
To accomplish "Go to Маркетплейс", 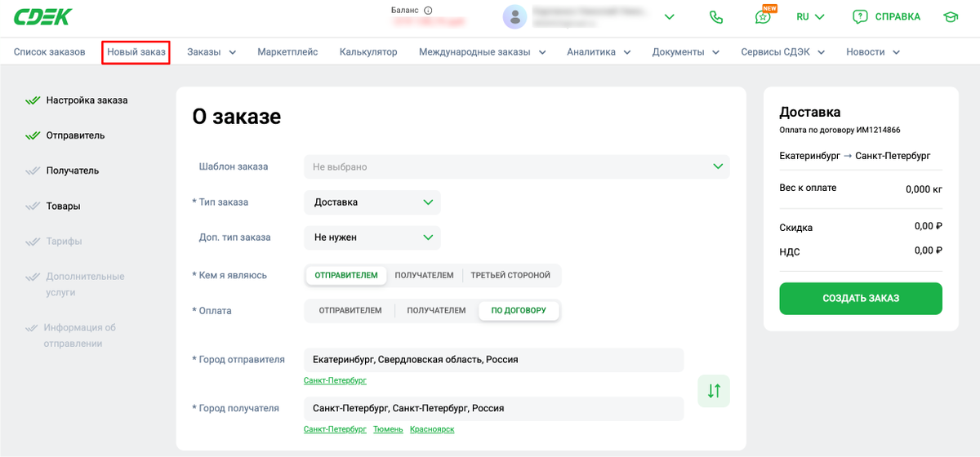I will 287,51.
